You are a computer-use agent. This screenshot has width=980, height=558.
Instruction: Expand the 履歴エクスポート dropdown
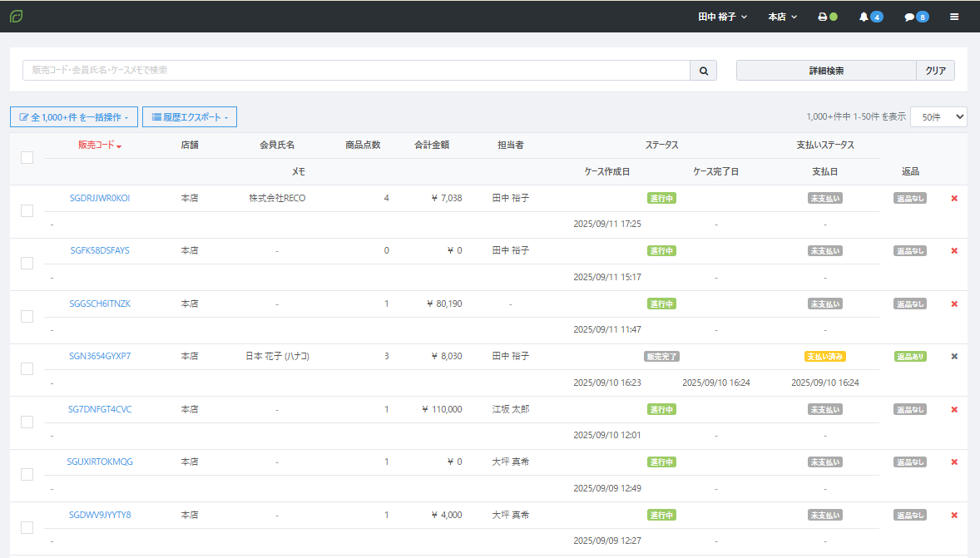(190, 117)
